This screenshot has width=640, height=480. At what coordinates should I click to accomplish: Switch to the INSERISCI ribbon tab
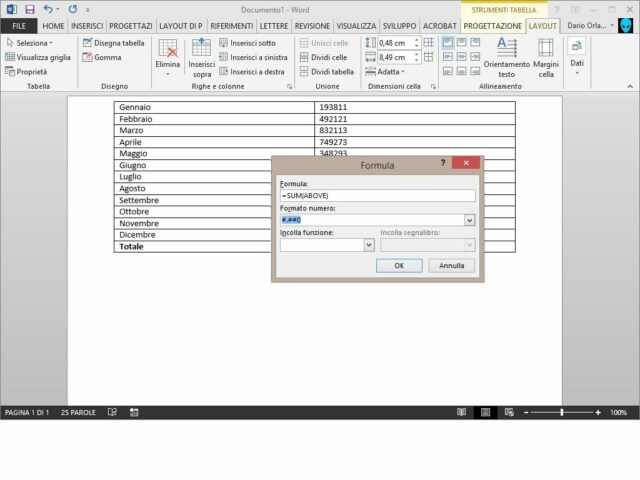point(86,25)
